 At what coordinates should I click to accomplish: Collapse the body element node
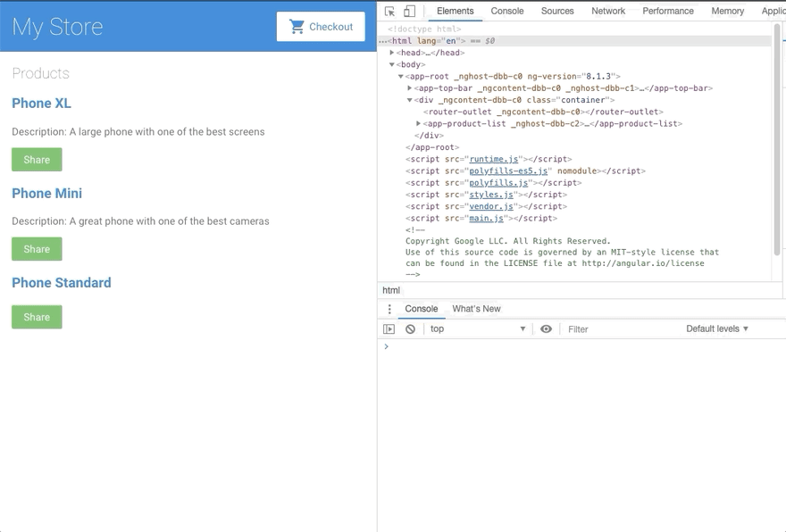tap(392, 64)
